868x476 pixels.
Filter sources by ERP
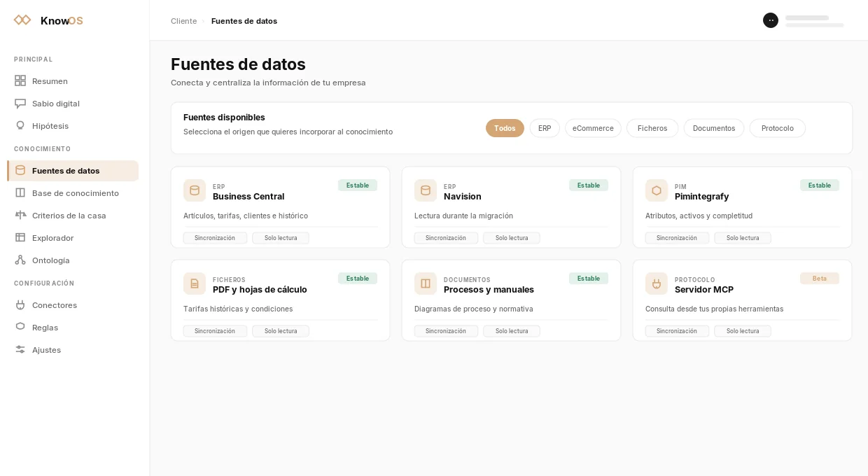pos(545,128)
